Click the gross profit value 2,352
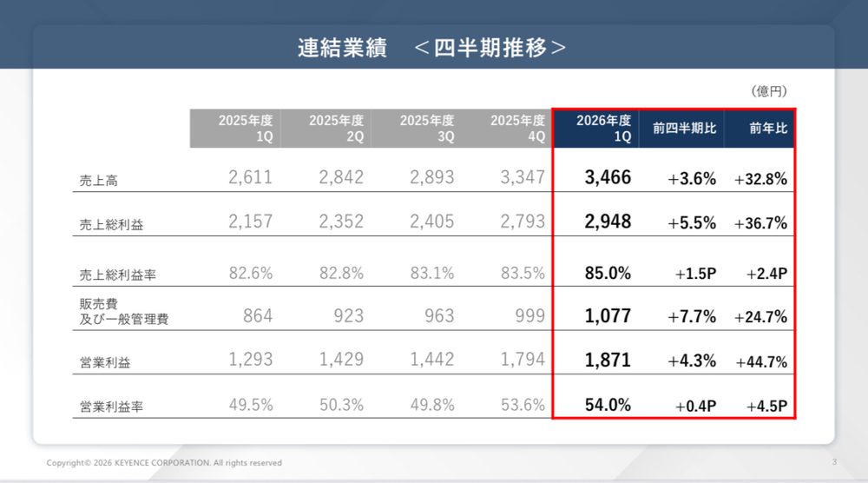 pos(341,222)
